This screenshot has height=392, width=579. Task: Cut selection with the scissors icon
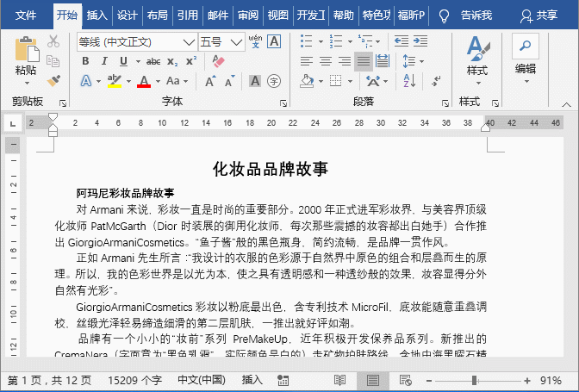tap(53, 41)
